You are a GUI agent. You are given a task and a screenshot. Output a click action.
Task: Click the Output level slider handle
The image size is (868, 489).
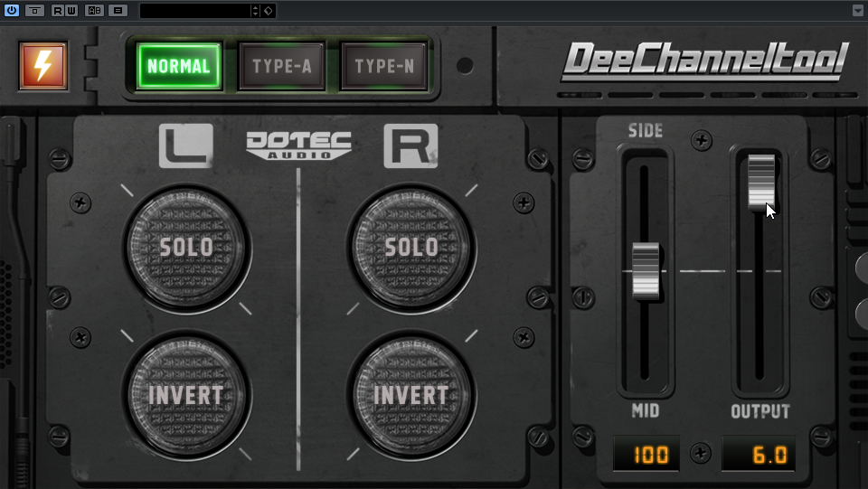click(761, 183)
